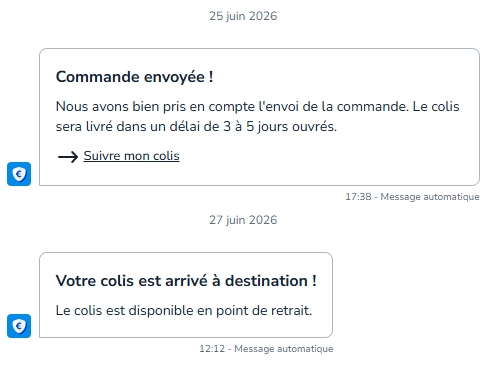Click the shield euro avatar beside Commande envoyée

pyautogui.click(x=19, y=174)
